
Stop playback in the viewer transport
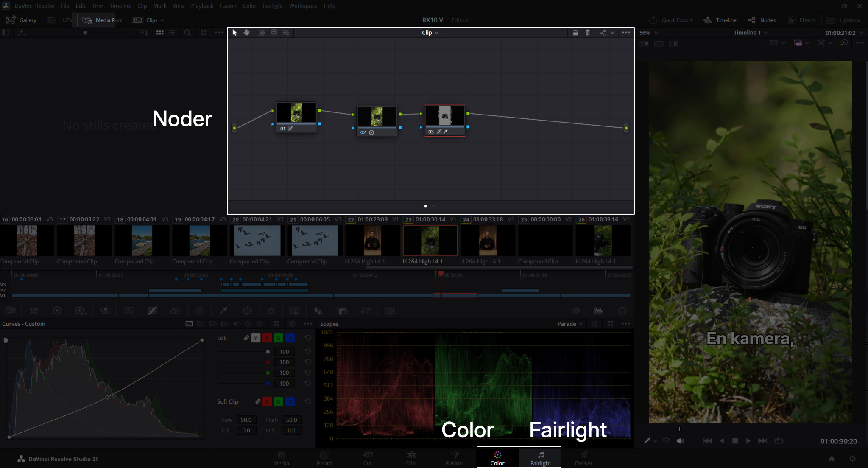(735, 441)
